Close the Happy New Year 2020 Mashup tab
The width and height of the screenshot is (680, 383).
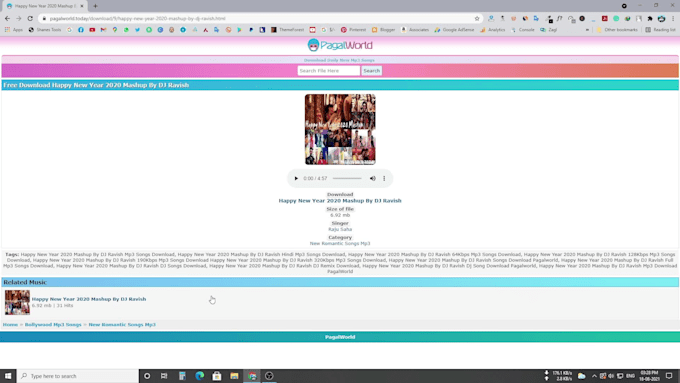click(82, 6)
